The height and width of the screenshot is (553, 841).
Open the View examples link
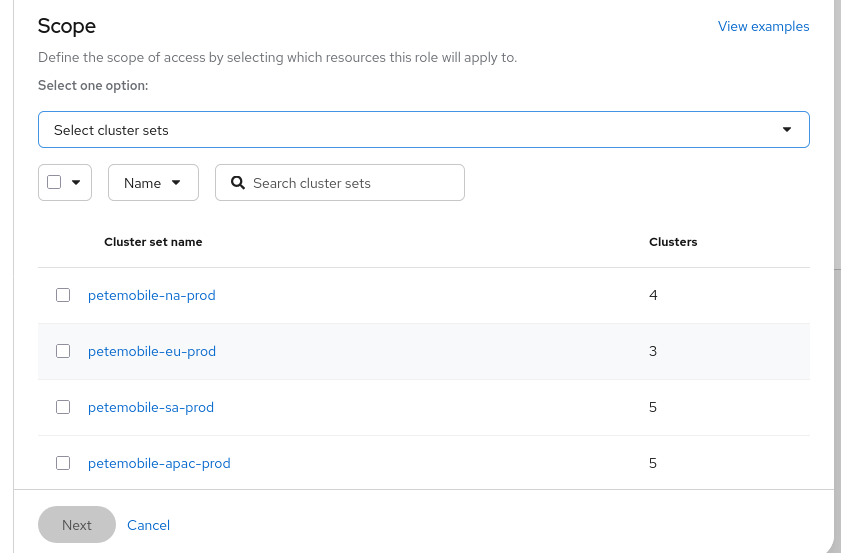click(763, 27)
